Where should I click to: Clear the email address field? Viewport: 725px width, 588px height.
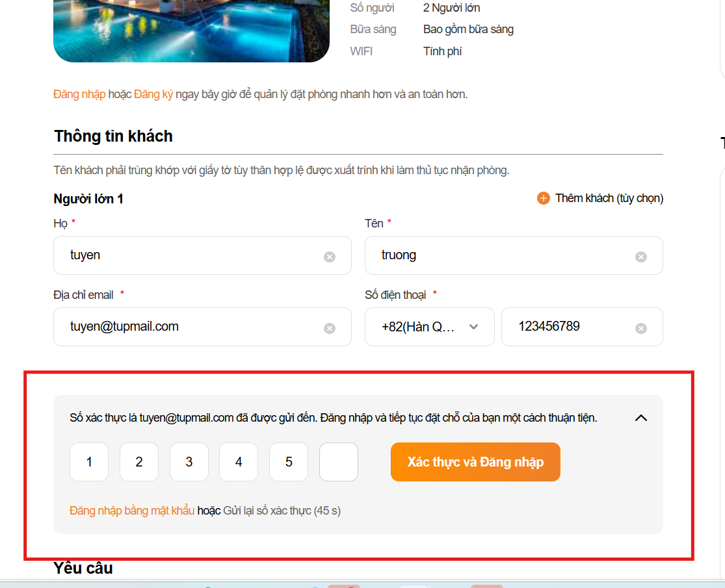330,328
